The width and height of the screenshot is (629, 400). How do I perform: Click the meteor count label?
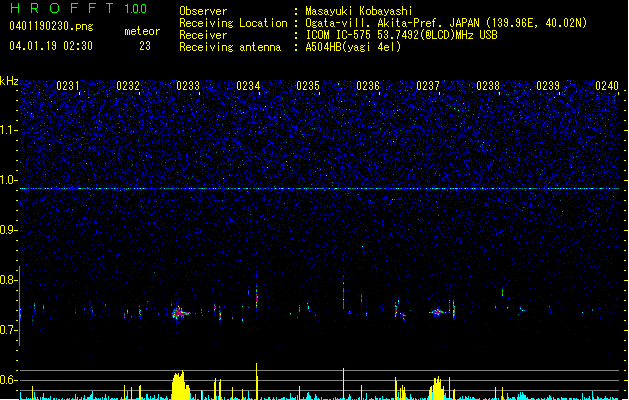[x=142, y=31]
